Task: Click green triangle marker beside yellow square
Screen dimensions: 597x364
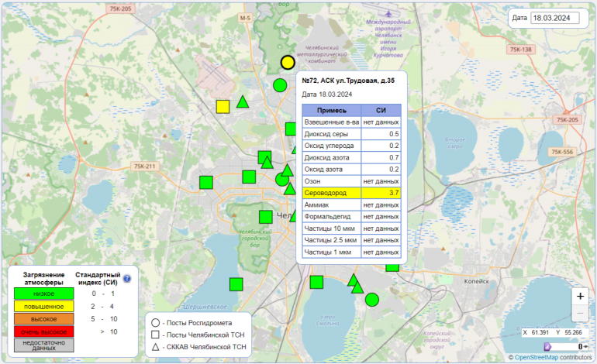Action: pos(242,101)
